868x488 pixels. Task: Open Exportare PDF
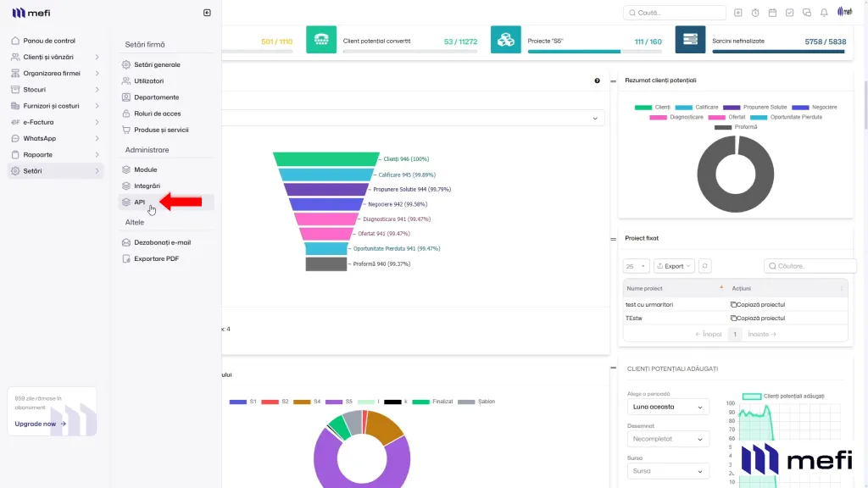pyautogui.click(x=156, y=259)
